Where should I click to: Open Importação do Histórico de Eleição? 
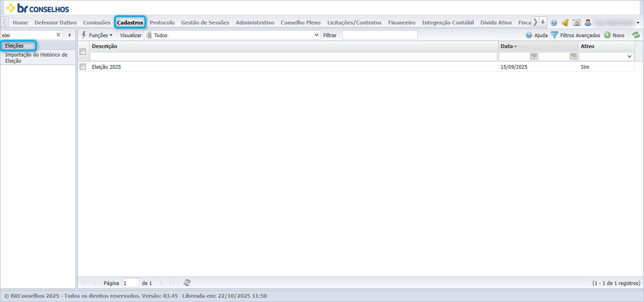(38, 57)
